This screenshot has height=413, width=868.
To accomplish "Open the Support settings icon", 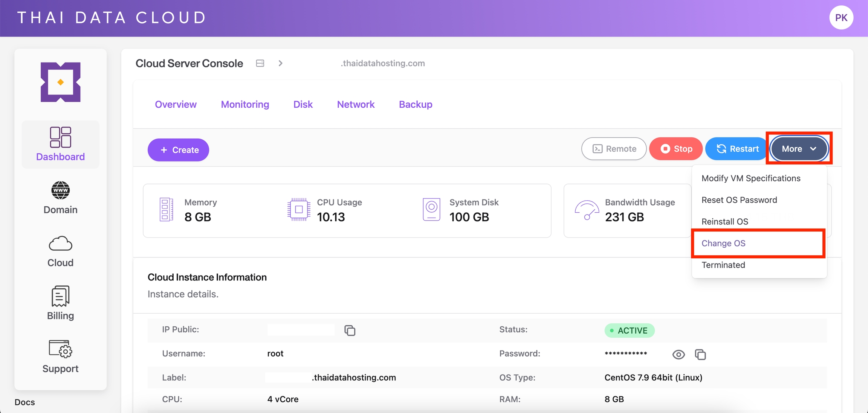I will 60,349.
